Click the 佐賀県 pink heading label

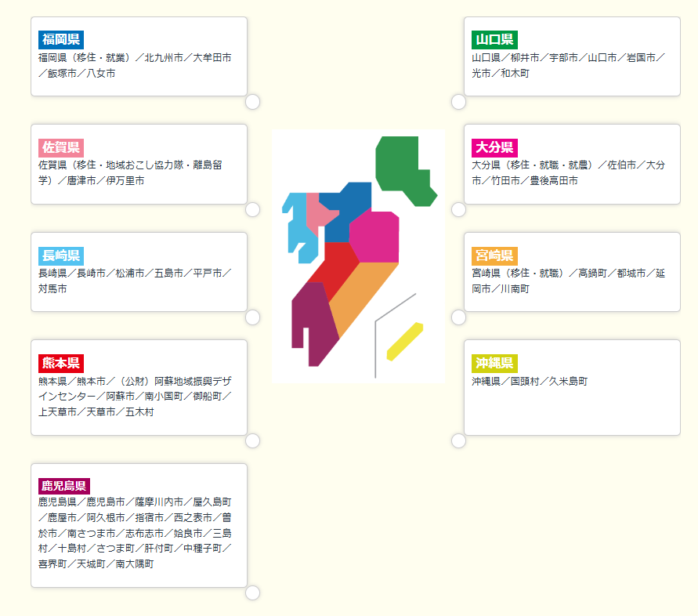(x=61, y=147)
